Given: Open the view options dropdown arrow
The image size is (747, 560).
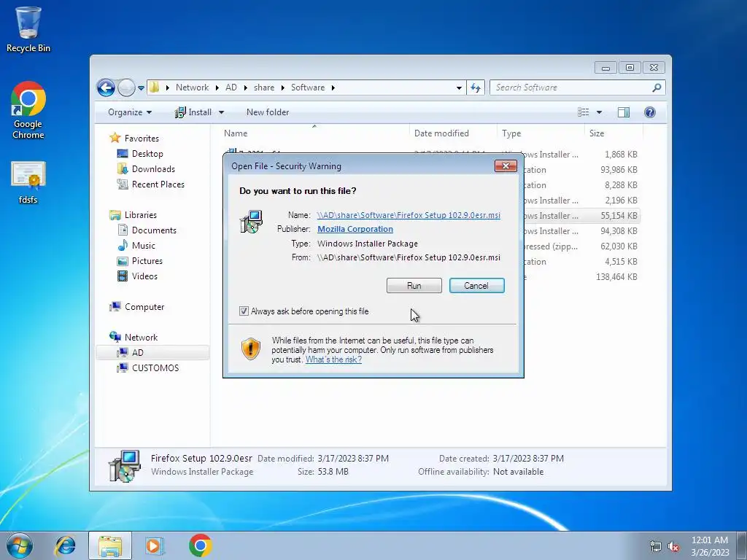Looking at the screenshot, I should click(x=600, y=112).
